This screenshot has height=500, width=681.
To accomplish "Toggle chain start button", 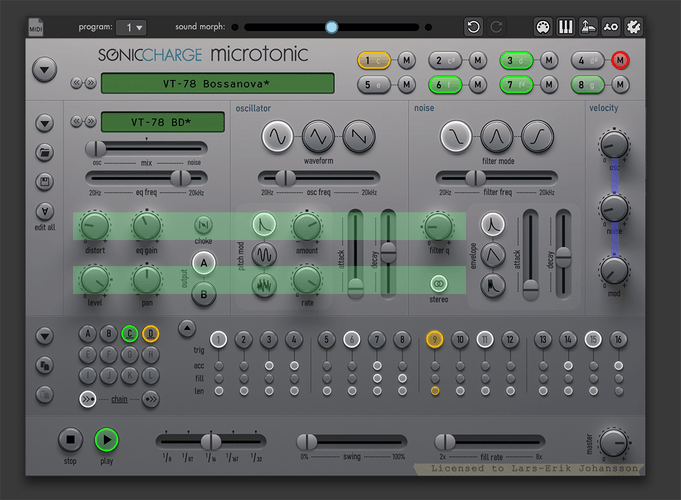I will (x=88, y=399).
